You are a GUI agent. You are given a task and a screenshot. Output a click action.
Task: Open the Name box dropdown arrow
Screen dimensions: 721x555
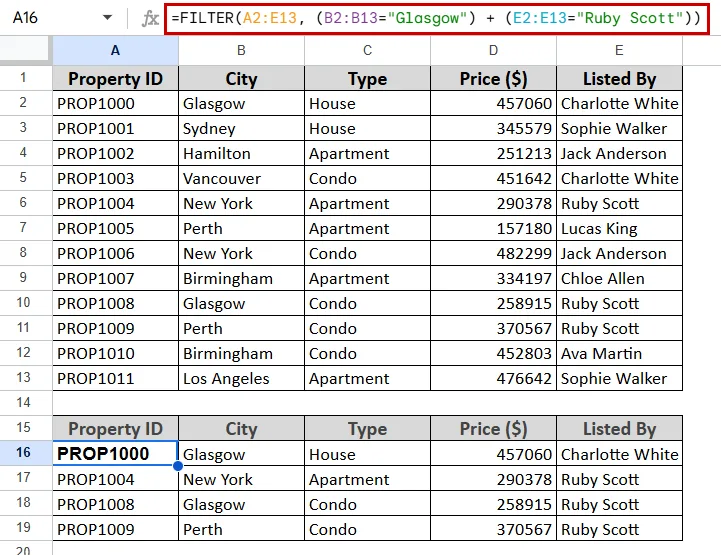[x=107, y=18]
